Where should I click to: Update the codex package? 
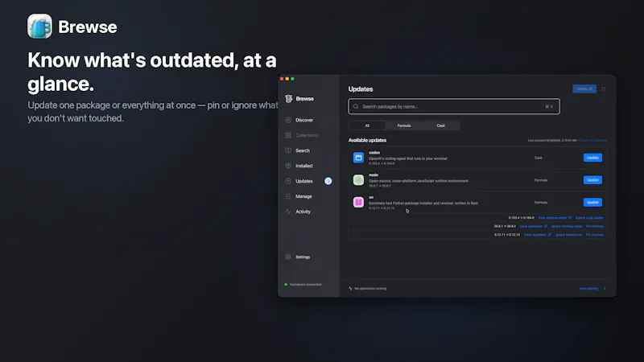point(592,158)
